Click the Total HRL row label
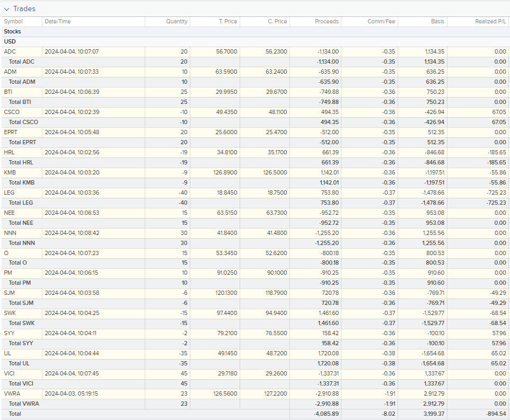 pos(21,163)
